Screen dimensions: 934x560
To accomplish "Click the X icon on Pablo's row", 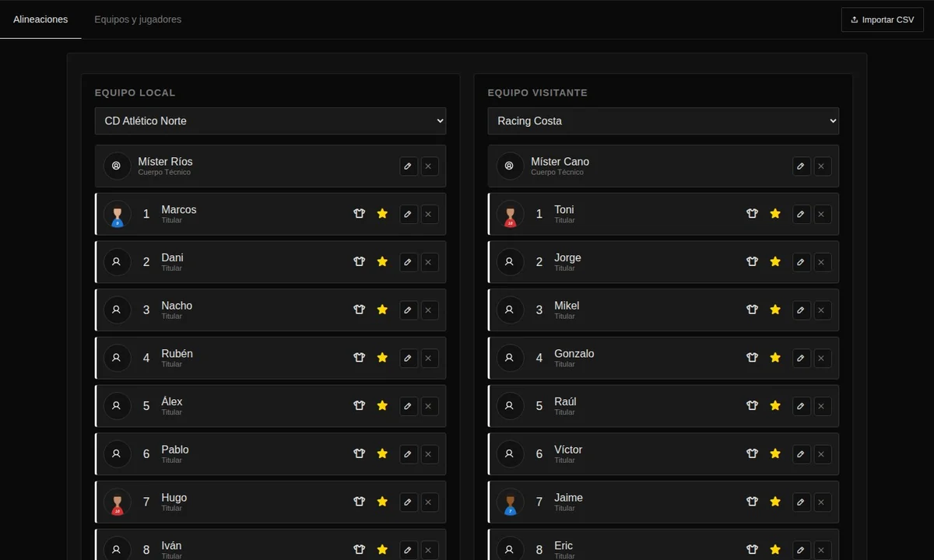I will click(427, 454).
